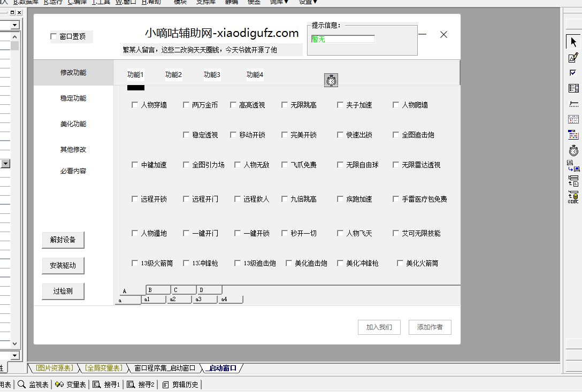
Task: Click the left panel scroll-down arrow
Action: tap(15, 344)
